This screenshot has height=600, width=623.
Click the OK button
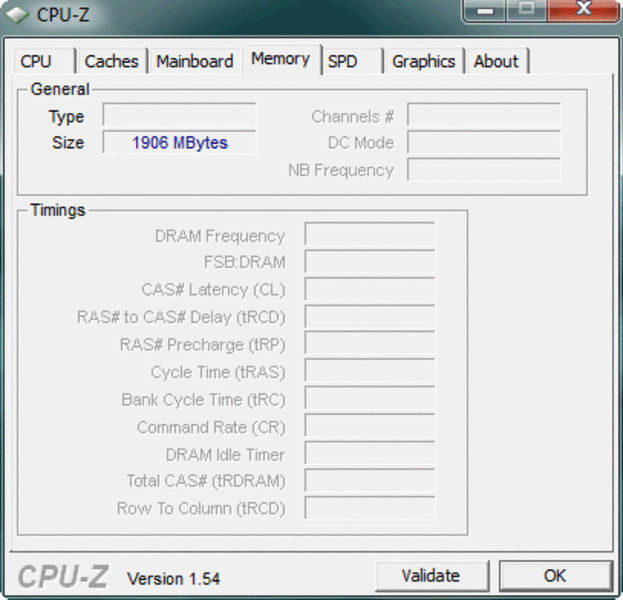click(555, 576)
